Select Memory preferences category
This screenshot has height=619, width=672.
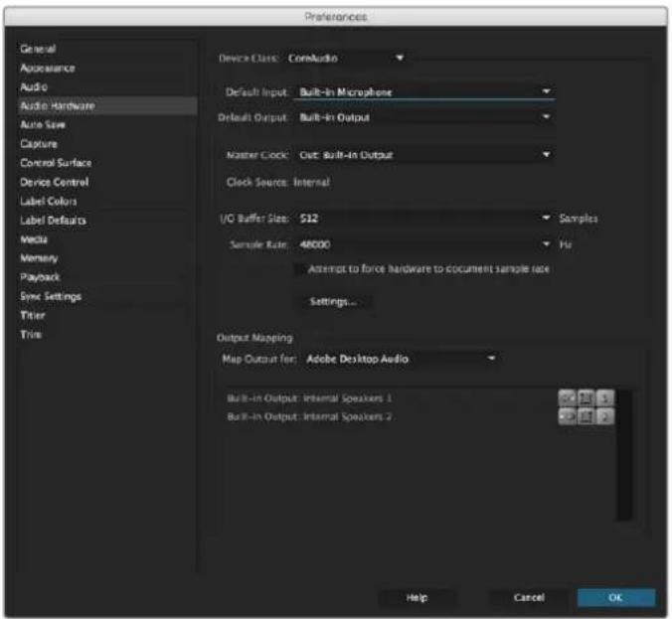107,258
